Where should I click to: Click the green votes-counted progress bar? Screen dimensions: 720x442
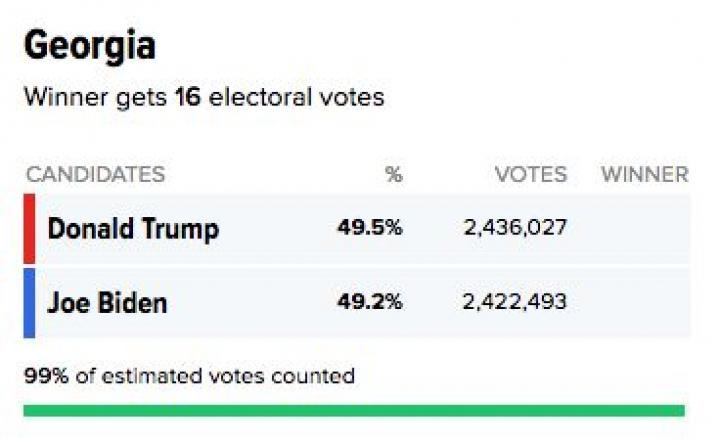click(354, 410)
